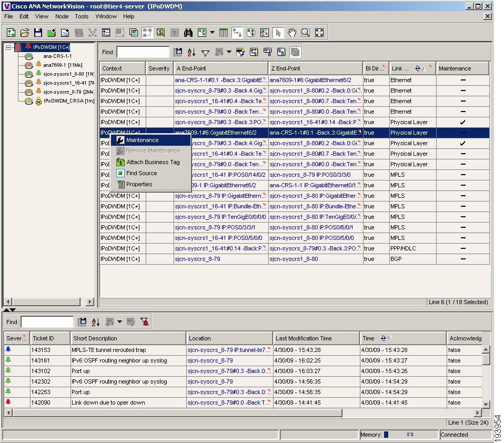Screen dimensions: 504x443
Task: Click the New Map toolbar icon
Action: (x=11, y=33)
